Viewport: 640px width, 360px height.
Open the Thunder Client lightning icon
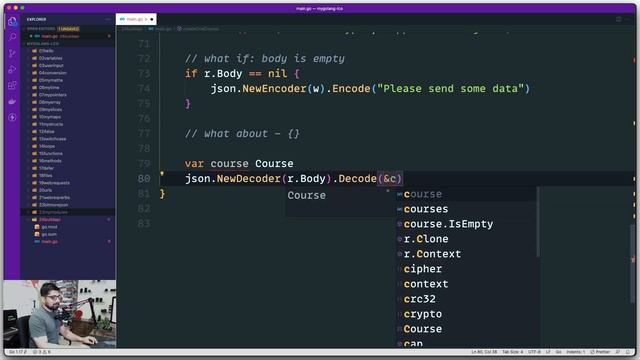12,117
